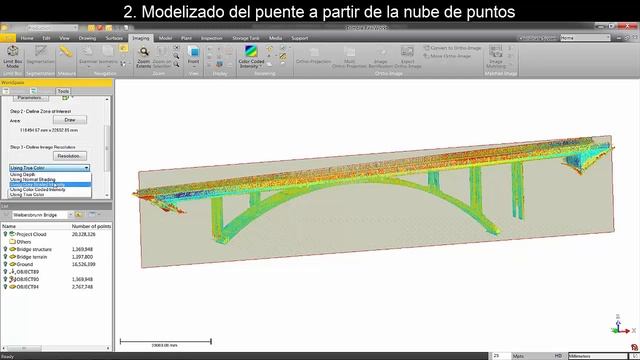The width and height of the screenshot is (640, 360).
Task: Choose Using Normal Shading option
Action: (x=50, y=179)
